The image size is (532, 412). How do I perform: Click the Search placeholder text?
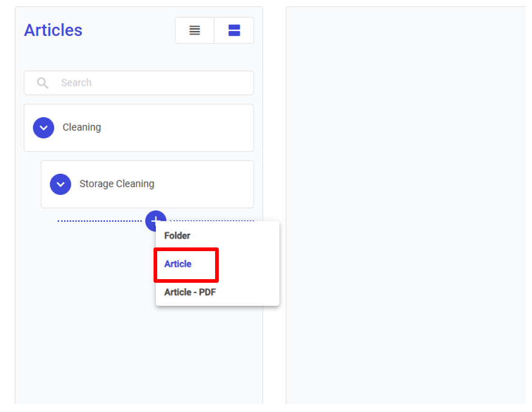(x=76, y=83)
